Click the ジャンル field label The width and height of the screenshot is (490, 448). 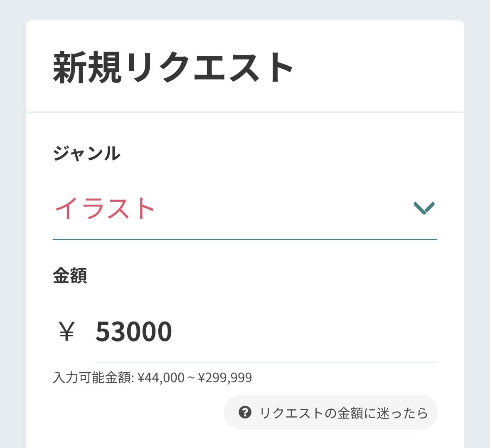(86, 153)
